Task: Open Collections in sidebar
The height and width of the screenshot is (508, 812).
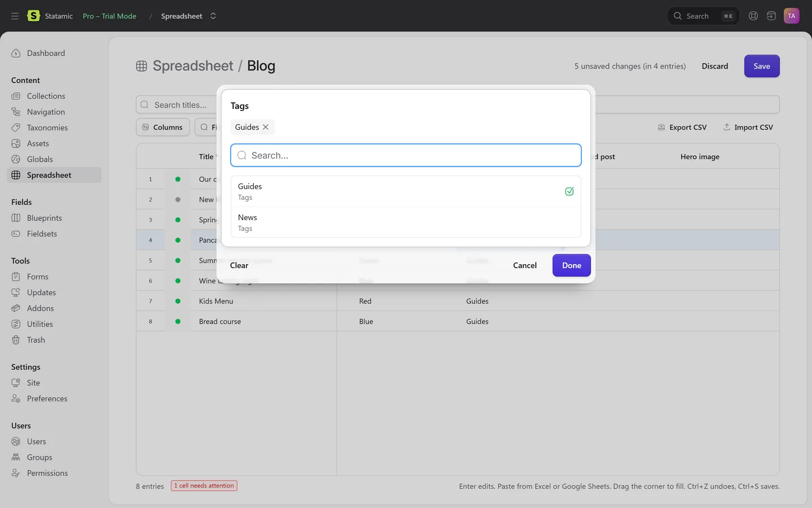Action: point(54,96)
